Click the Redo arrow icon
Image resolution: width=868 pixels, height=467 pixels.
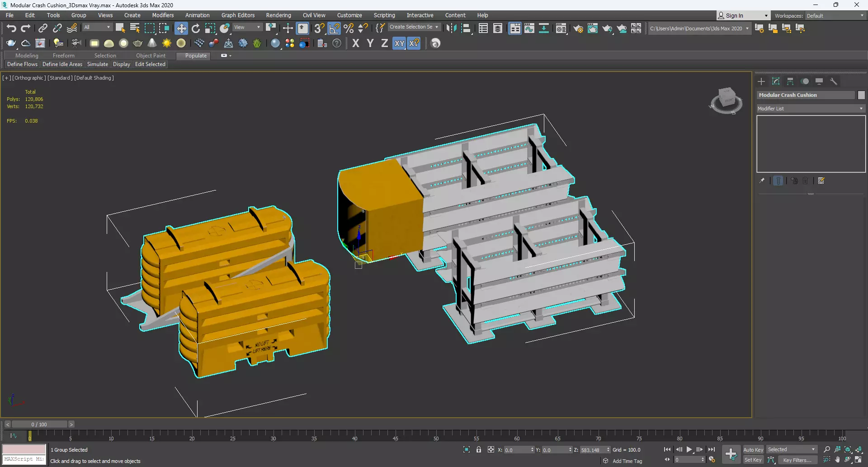coord(26,29)
